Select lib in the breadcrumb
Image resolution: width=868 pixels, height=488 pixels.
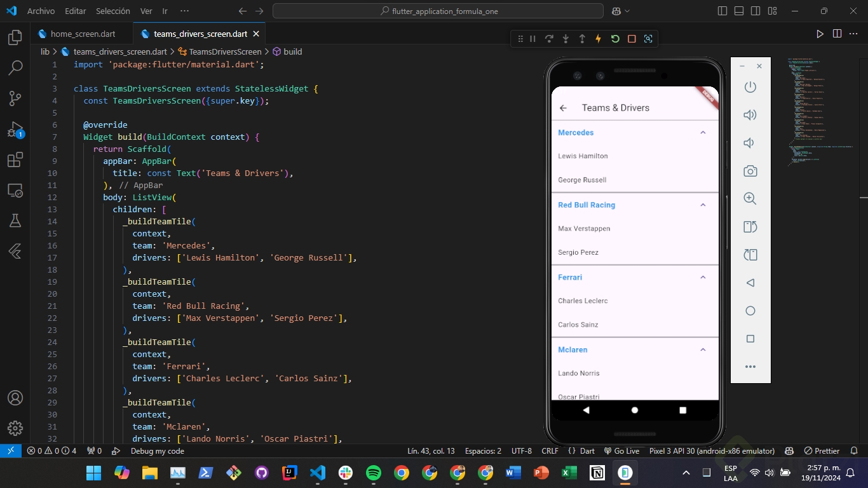click(x=44, y=51)
